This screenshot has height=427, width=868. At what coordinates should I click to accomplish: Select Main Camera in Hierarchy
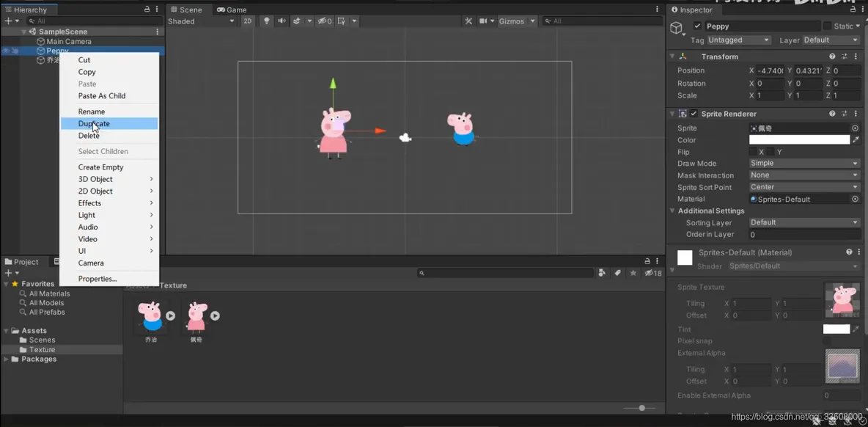tap(69, 42)
